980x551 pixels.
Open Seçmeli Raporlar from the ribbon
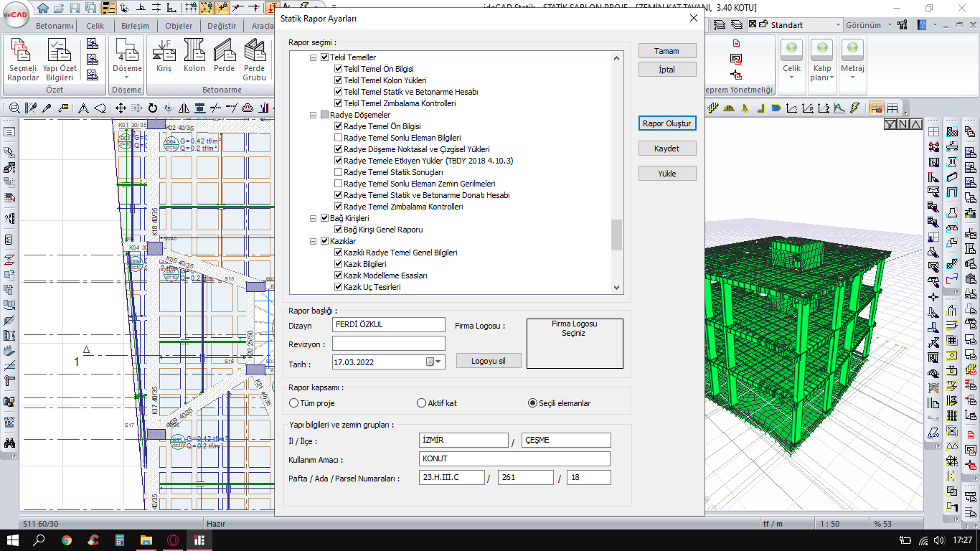point(23,60)
